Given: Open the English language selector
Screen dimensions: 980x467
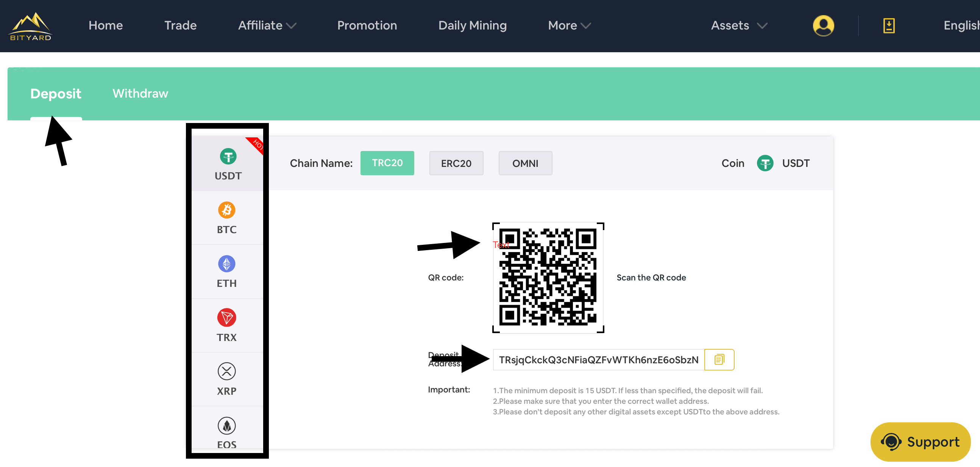Looking at the screenshot, I should (x=961, y=25).
